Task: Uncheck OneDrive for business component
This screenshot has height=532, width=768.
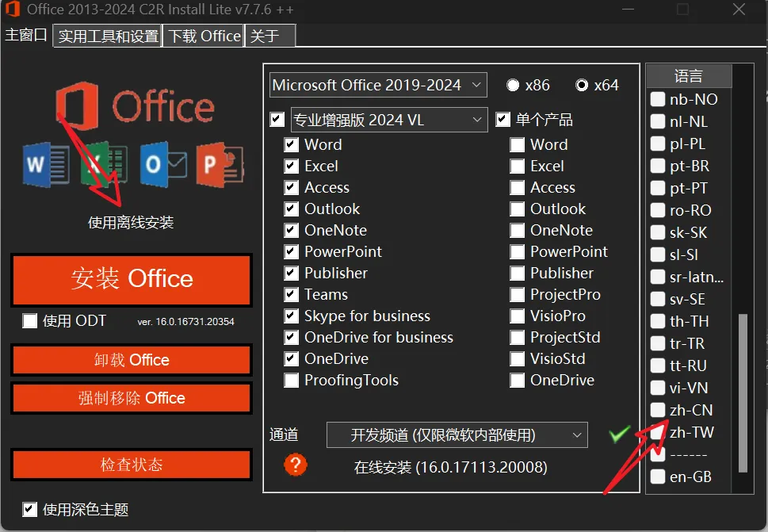Action: (x=292, y=337)
